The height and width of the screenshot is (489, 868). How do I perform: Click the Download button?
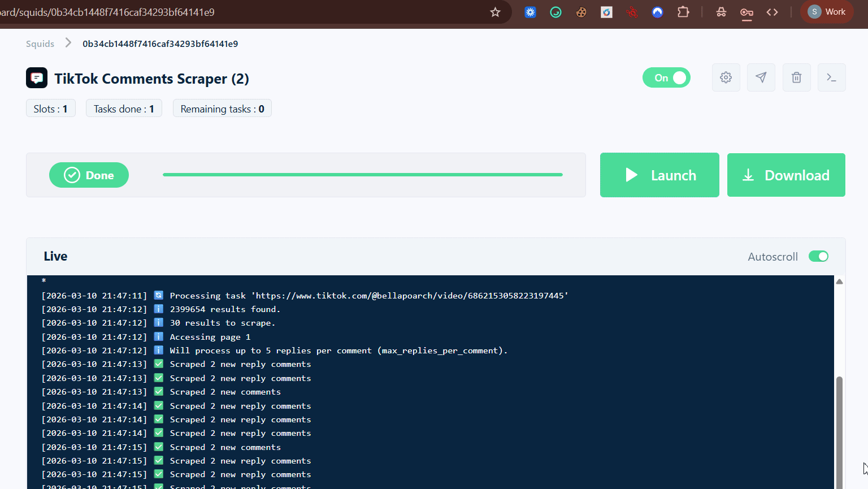pos(786,175)
